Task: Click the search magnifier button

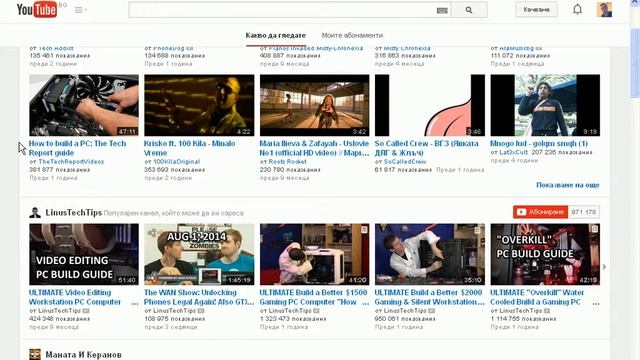Action: [x=469, y=10]
